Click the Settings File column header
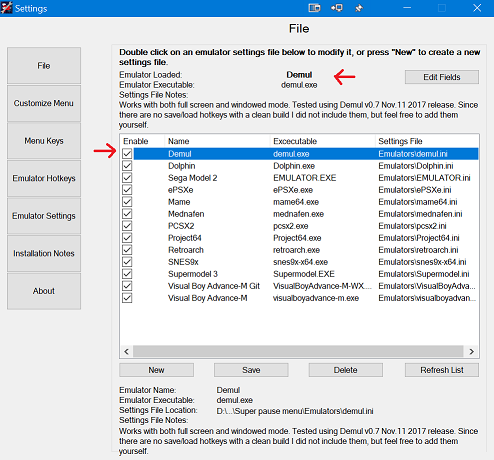This screenshot has width=494, height=460. point(427,141)
